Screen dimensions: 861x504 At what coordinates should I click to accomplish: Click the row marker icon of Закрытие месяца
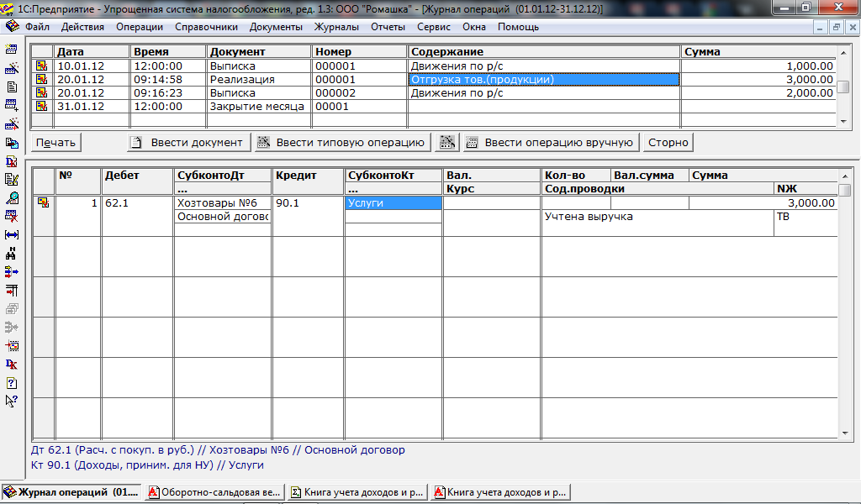(42, 107)
